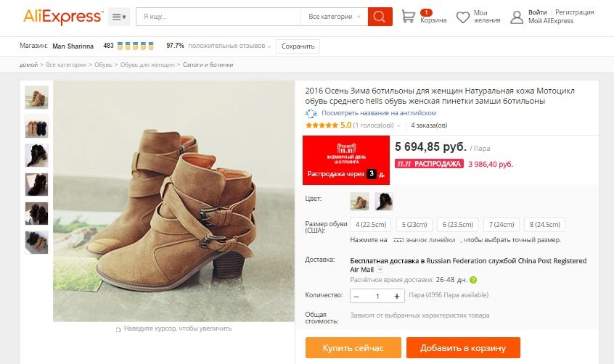The image size is (614, 364).
Task: Click the user account profile icon
Action: point(517,17)
